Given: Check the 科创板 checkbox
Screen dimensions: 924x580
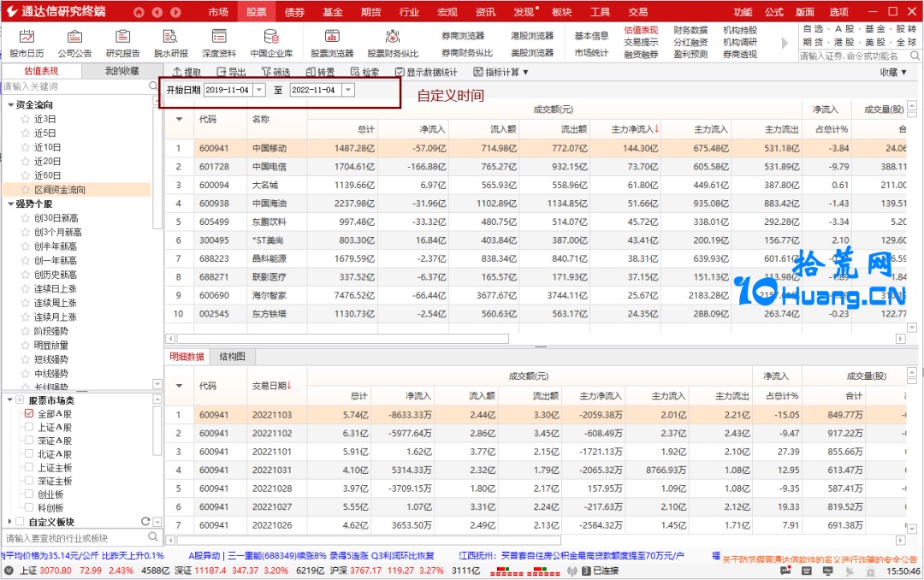Looking at the screenshot, I should (x=29, y=507).
